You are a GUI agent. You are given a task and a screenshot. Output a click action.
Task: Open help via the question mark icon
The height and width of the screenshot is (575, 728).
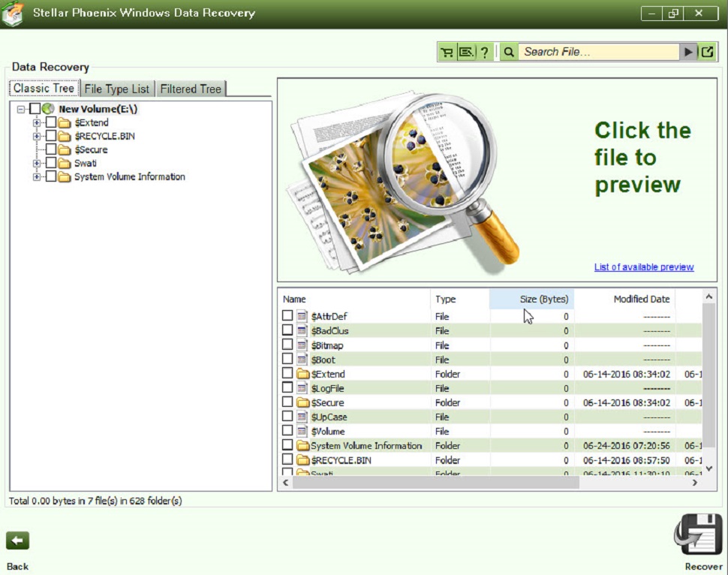click(484, 52)
